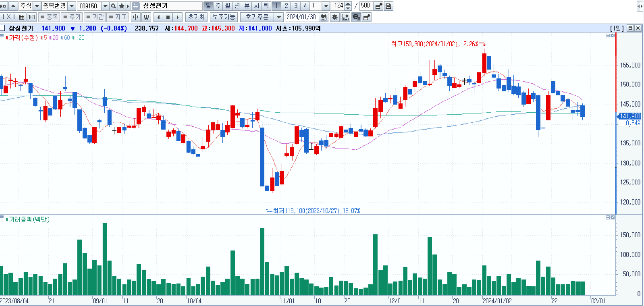Select hourly '시' period toggle
This screenshot has height=306, width=644.
pyautogui.click(x=257, y=6)
